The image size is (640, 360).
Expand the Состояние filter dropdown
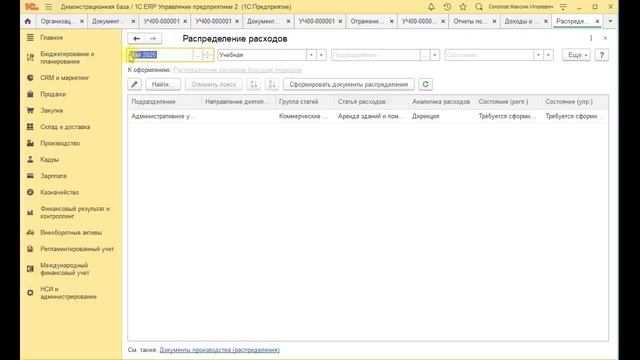point(538,55)
